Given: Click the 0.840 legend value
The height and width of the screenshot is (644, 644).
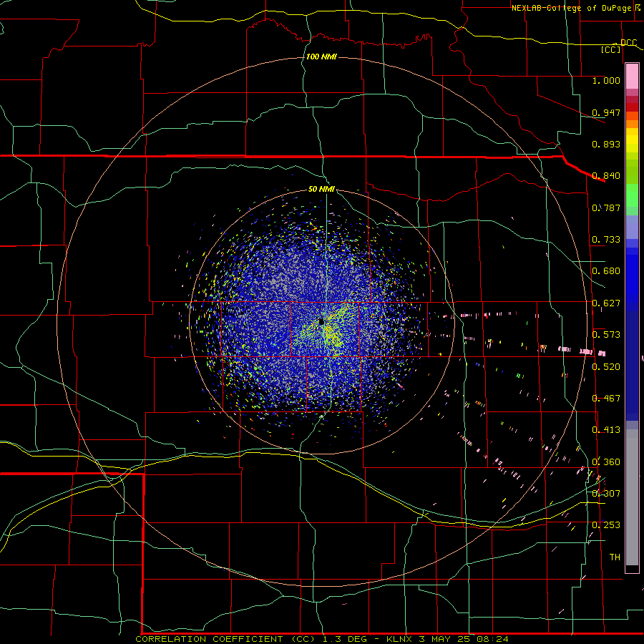Looking at the screenshot, I should click(606, 176).
